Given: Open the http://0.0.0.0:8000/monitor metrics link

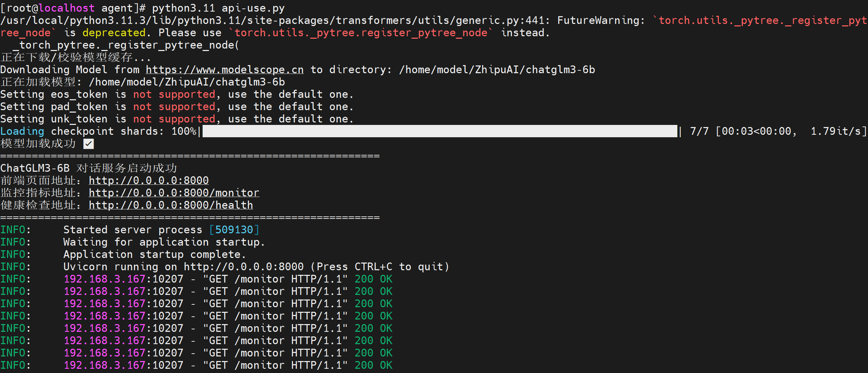Looking at the screenshot, I should pos(174,193).
